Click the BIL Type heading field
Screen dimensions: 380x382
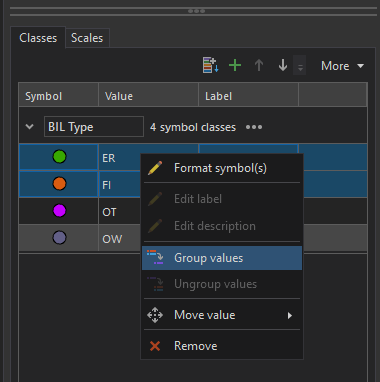tap(94, 127)
